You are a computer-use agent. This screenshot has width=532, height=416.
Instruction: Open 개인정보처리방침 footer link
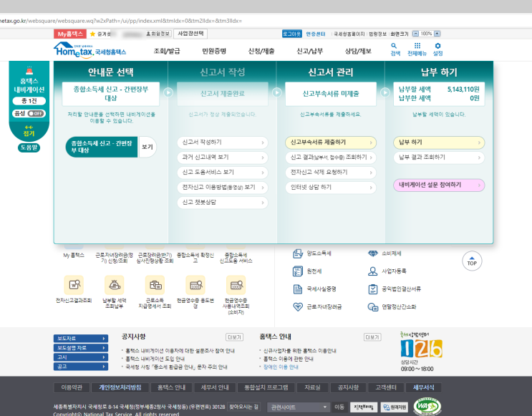pyautogui.click(x=120, y=387)
